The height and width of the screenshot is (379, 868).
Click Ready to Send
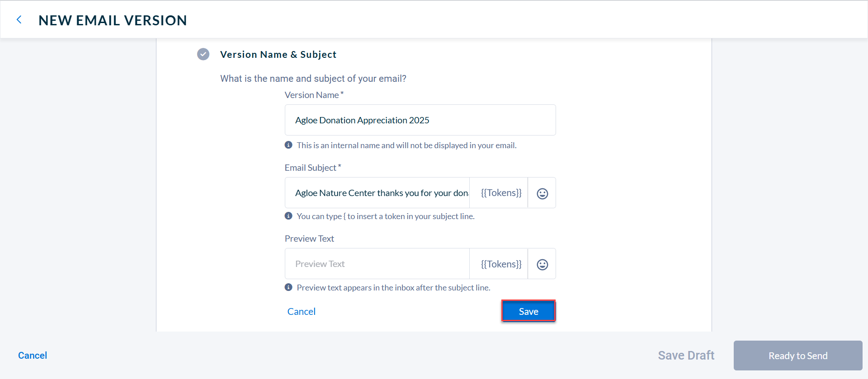pyautogui.click(x=798, y=356)
